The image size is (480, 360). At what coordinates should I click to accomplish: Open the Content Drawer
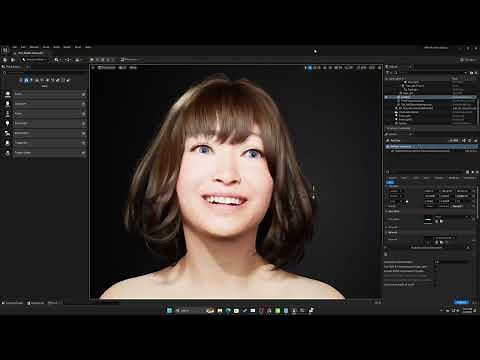pyautogui.click(x=13, y=303)
